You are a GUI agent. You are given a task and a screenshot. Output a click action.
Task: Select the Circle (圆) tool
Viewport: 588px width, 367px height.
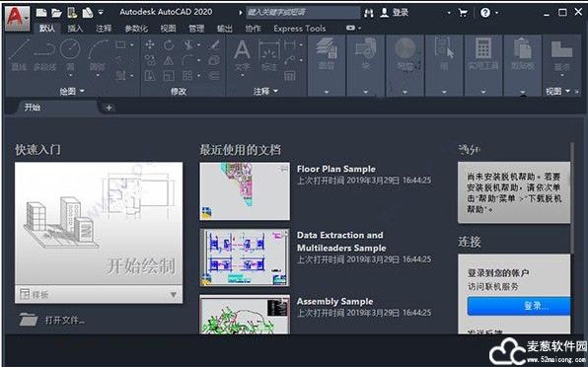[x=70, y=55]
